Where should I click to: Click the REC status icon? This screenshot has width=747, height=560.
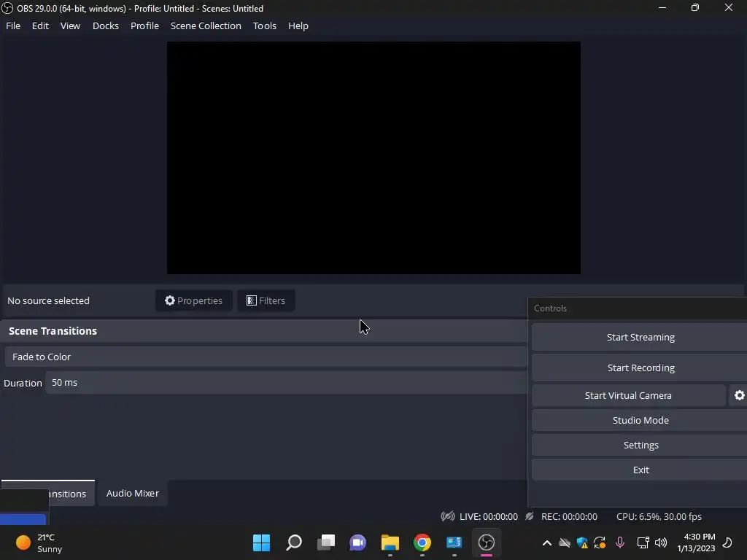click(530, 516)
